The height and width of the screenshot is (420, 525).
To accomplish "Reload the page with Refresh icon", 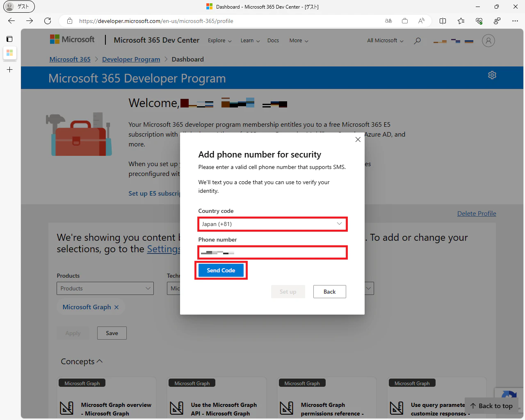I will pos(48,21).
